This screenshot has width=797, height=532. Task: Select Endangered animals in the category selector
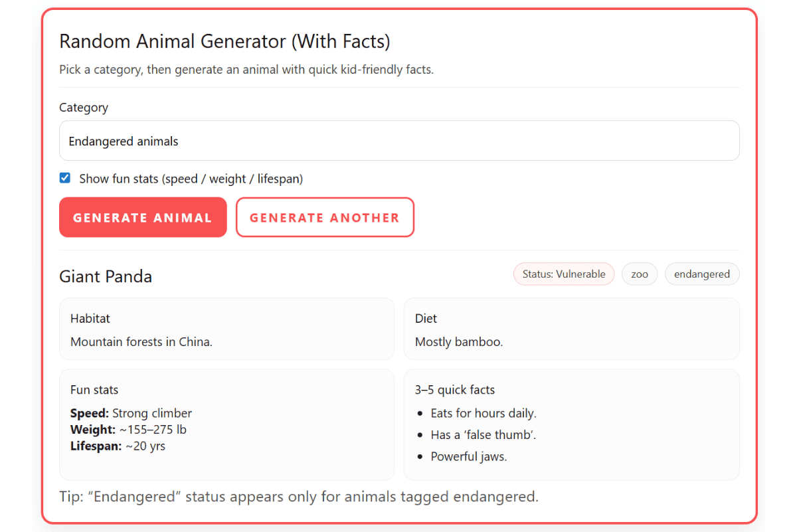398,141
